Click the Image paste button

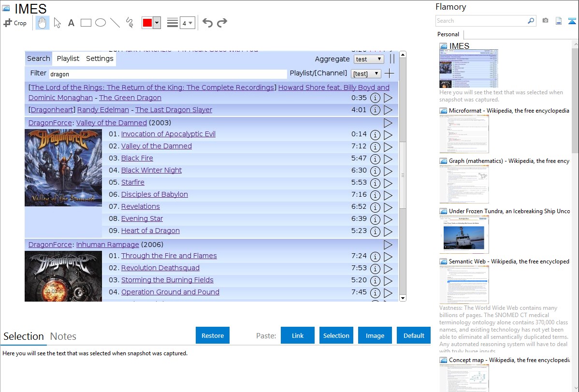[375, 335]
